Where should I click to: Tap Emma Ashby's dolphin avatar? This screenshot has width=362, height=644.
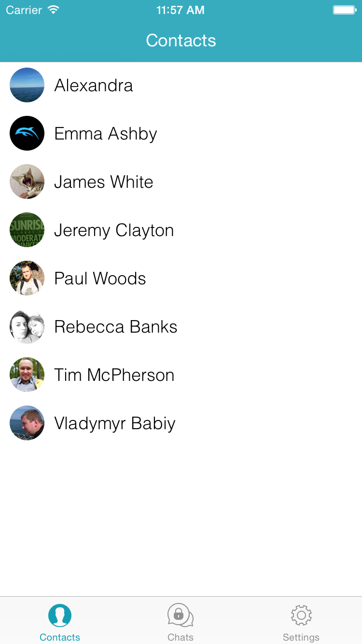[27, 133]
